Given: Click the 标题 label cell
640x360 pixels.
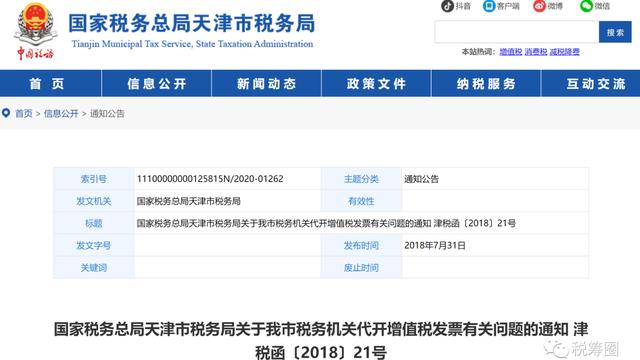Looking at the screenshot, I should coord(94,223).
